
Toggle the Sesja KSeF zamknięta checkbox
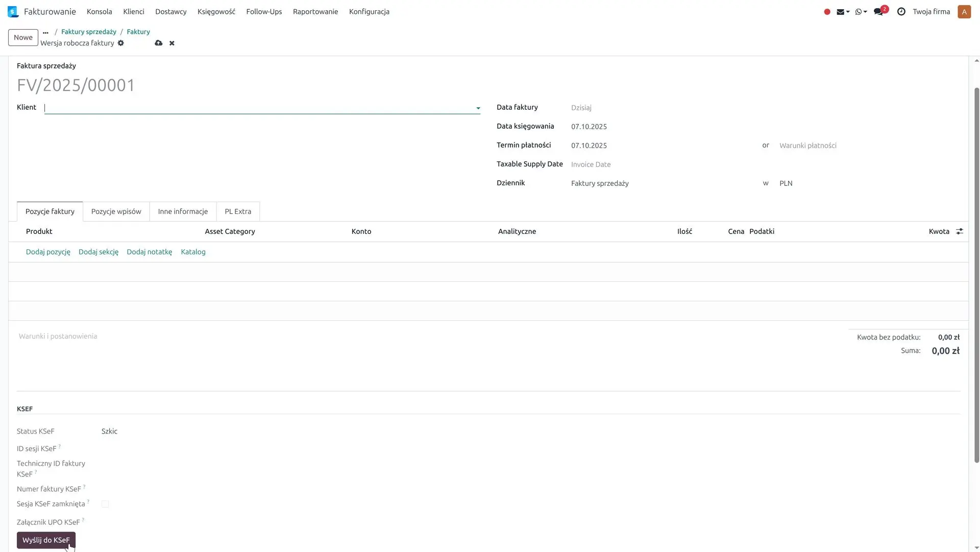pyautogui.click(x=105, y=504)
